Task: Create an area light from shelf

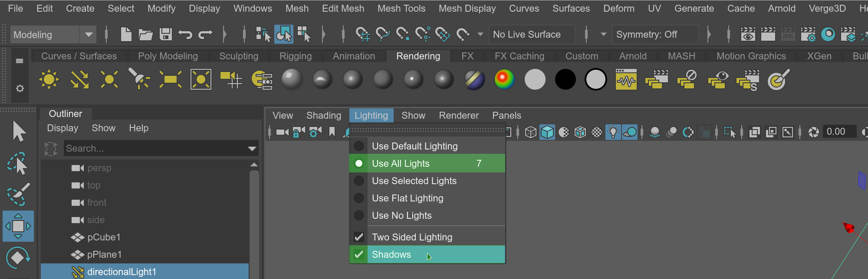Action: 170,79
